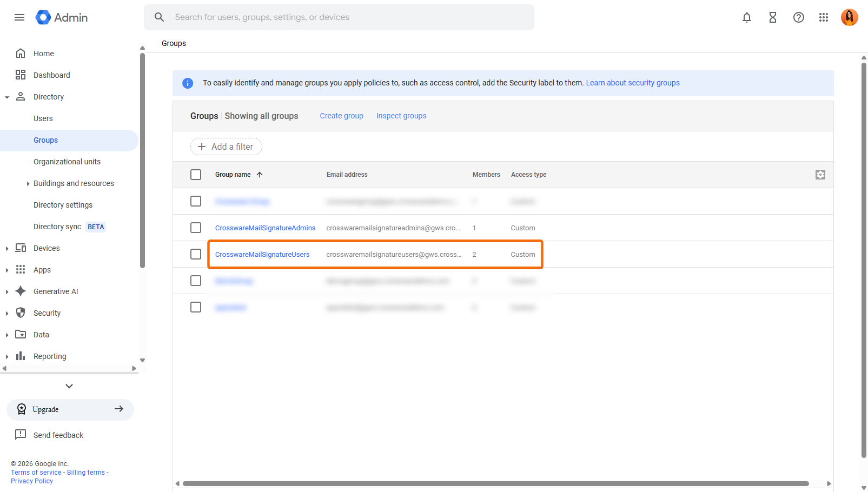The width and height of the screenshot is (868, 492).
Task: Expand the Security section arrow
Action: pyautogui.click(x=7, y=314)
